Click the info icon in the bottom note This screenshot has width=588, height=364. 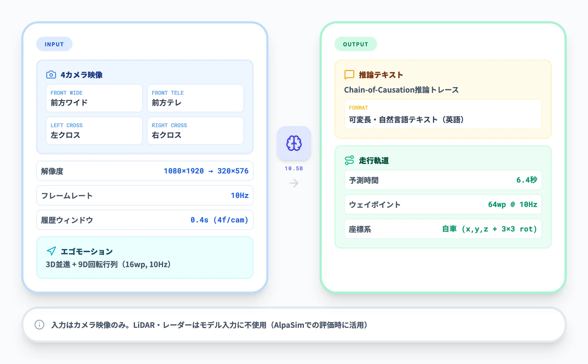coord(39,325)
